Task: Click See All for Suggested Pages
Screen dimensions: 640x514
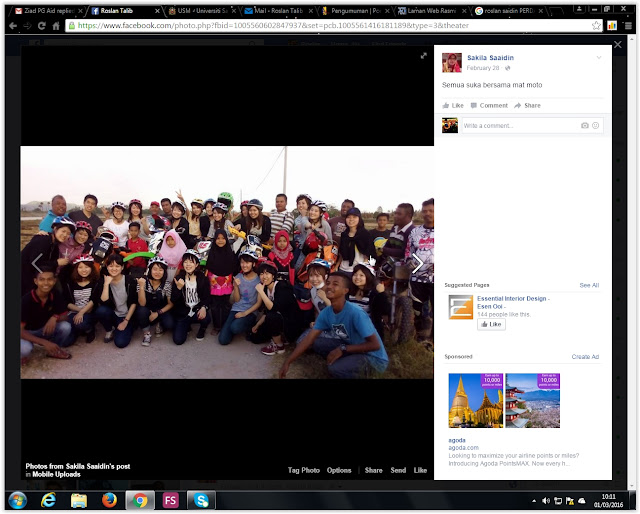Action: tap(589, 285)
